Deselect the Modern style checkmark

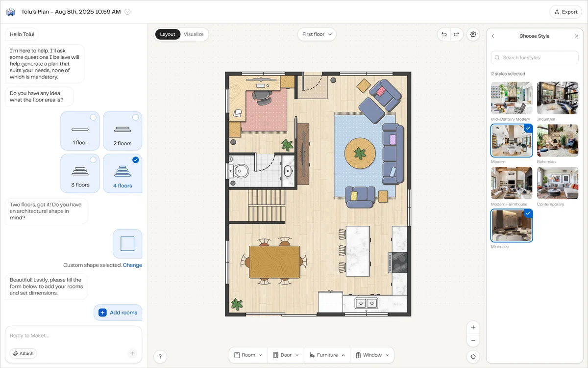(528, 128)
